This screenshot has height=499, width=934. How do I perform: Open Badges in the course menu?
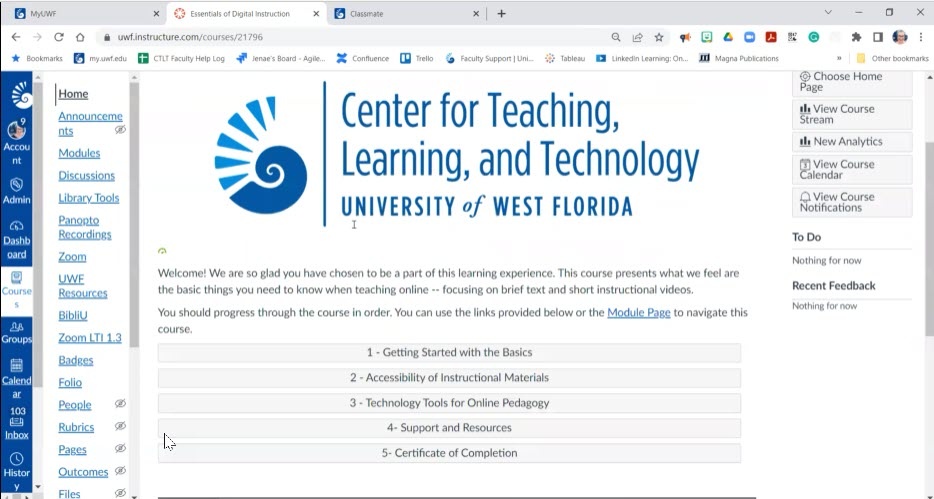(x=76, y=360)
